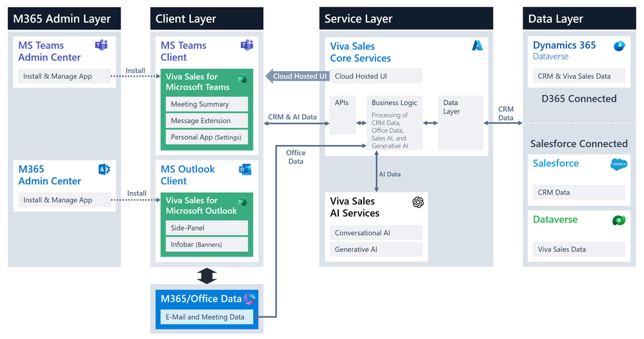
Task: Click the Azure icon in Viva Sales Core Services
Action: click(478, 45)
